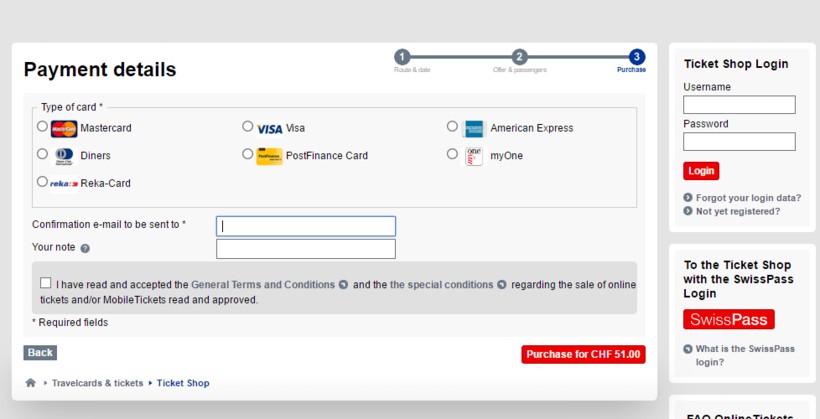Click the Mastercard logo icon

64,128
